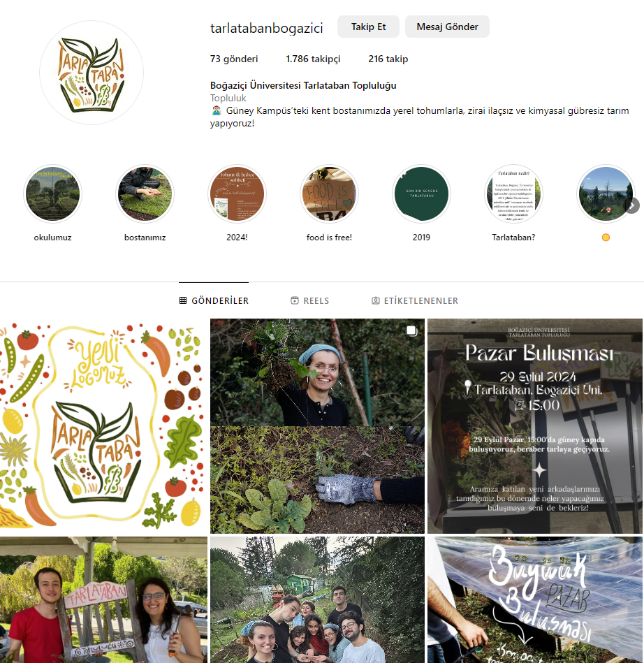The width and height of the screenshot is (644, 663).
Task: Open the 216 takip following list
Action: pos(388,59)
